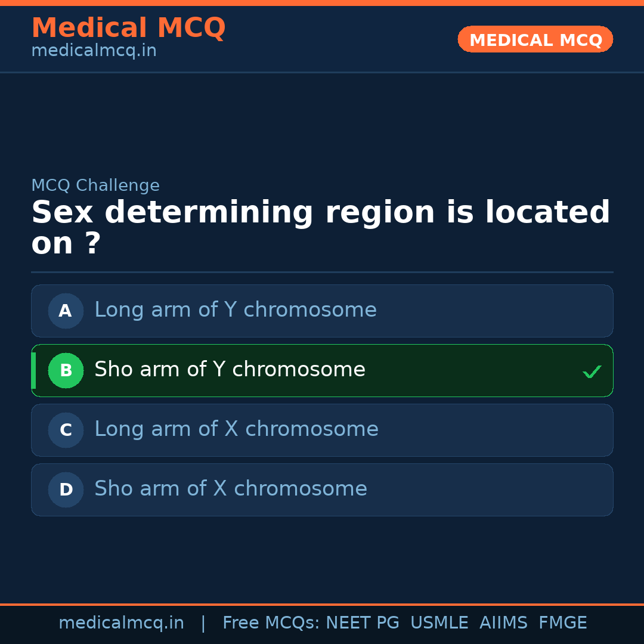The image size is (644, 644).
Task: Pick the letter D option circle
Action: [66, 490]
